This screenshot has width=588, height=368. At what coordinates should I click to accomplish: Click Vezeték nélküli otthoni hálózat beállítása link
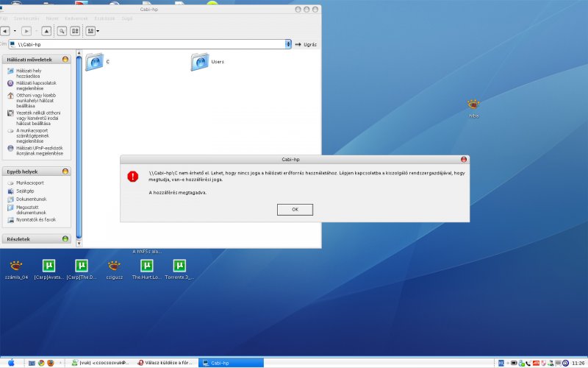[x=38, y=118]
